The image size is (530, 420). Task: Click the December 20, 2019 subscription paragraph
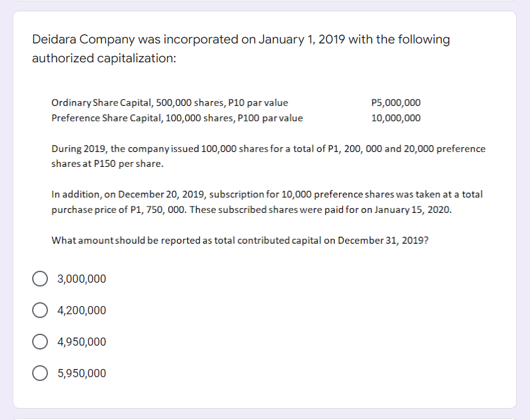click(x=267, y=201)
